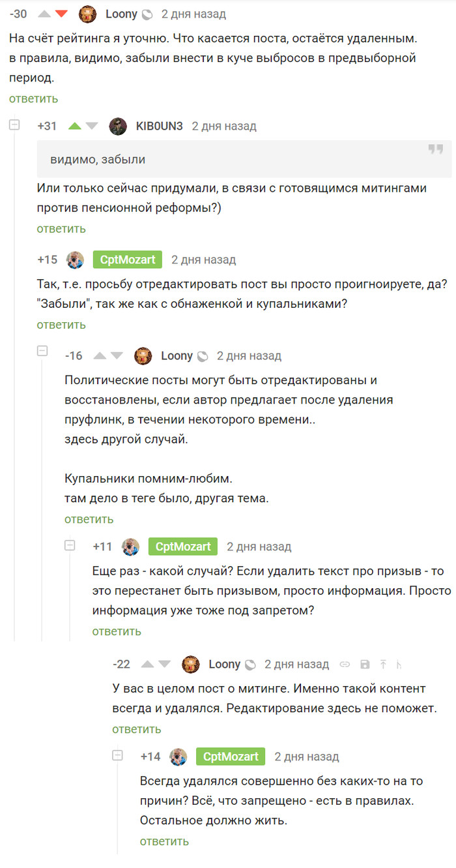
Task: Collapse the thread at CptMozart's +14 comment
Action: 118,756
